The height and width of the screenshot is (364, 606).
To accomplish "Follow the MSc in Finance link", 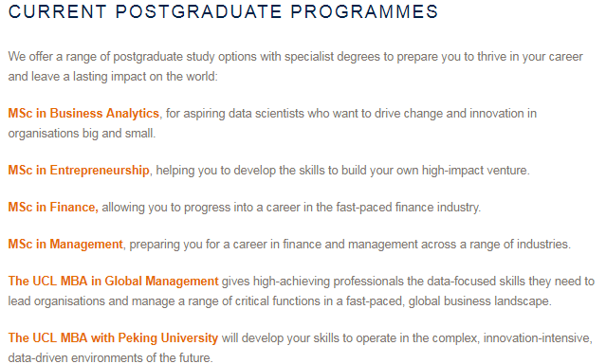I will click(53, 207).
